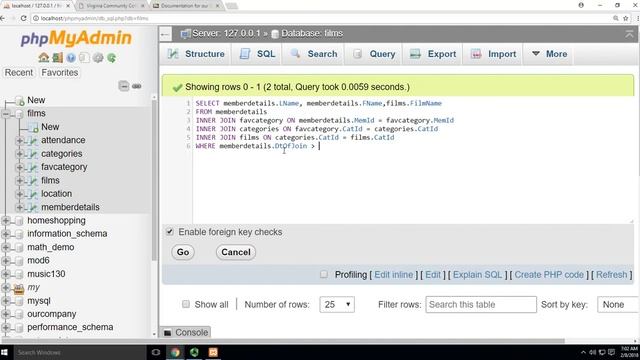Open the Import tab
Screen dimensions: 640x360
[493, 54]
